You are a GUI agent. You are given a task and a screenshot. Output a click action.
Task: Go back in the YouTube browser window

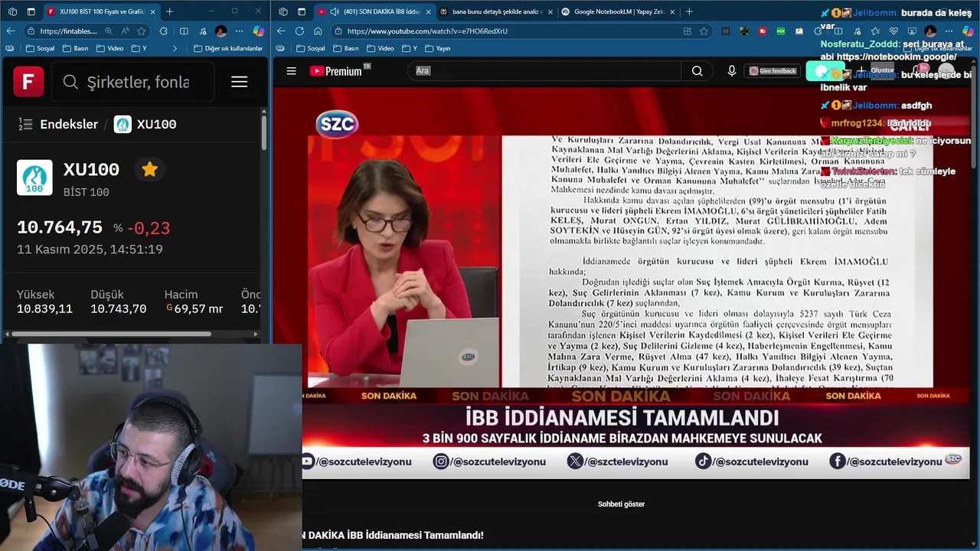click(x=281, y=31)
